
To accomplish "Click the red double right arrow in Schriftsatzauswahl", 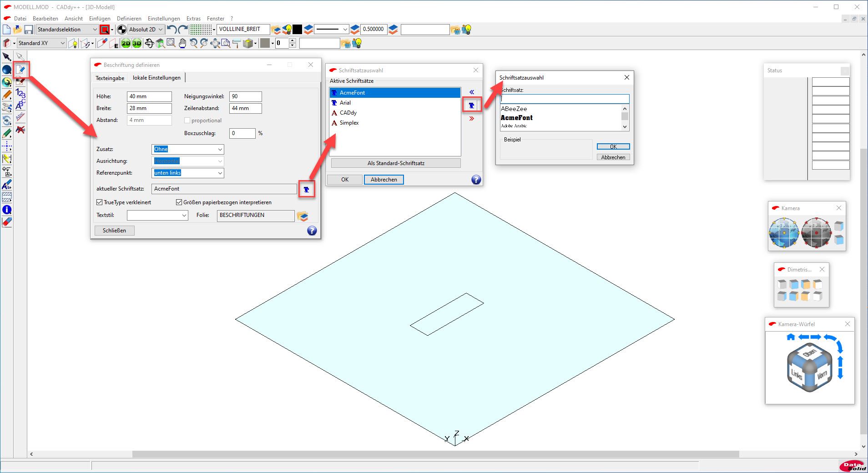I will pos(472,119).
